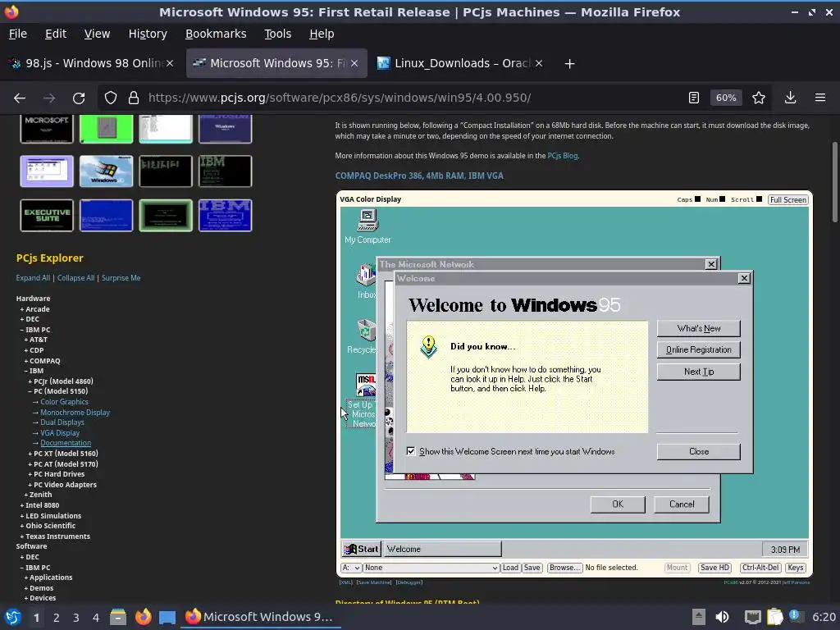Screen dimensions: 840x630
Task: Click the Recycle Bin desktop icon
Action: [x=363, y=336]
